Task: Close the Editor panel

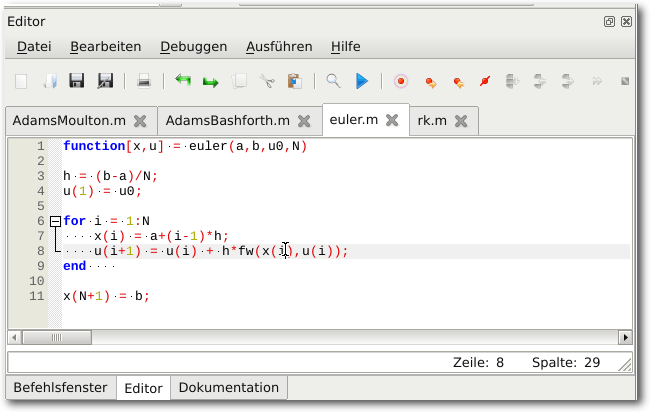Action: 626,22
